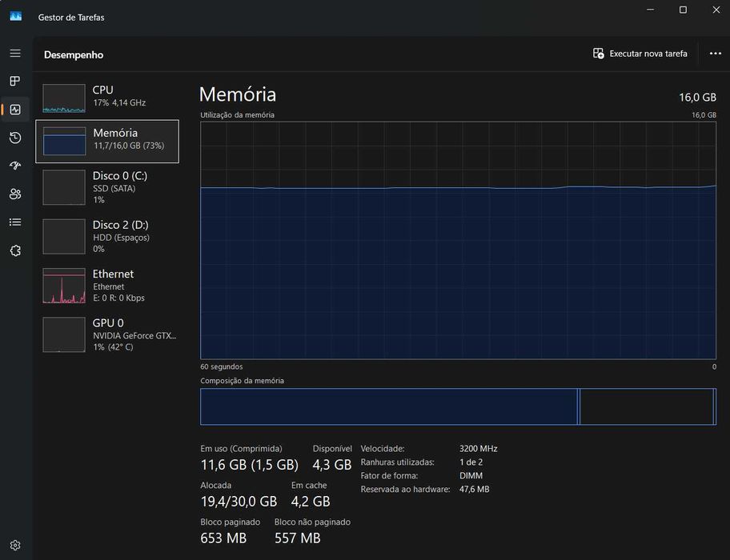Open the three-dots more options menu
The height and width of the screenshot is (560, 730).
pos(715,54)
